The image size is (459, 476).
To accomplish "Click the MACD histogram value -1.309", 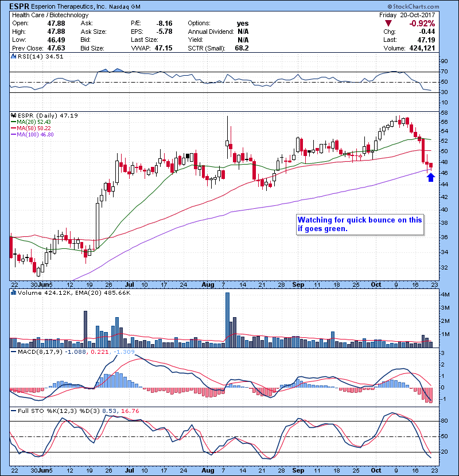I will pyautogui.click(x=124, y=352).
